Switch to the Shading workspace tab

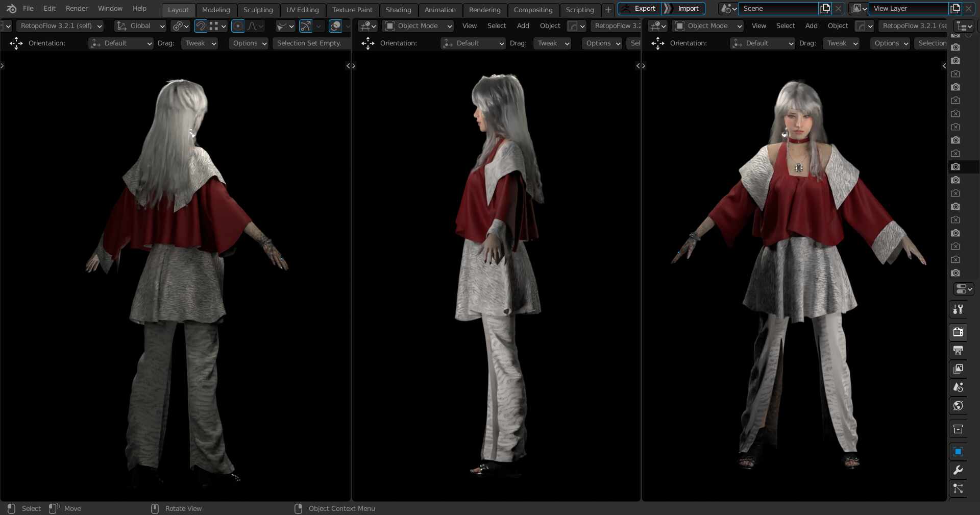point(399,10)
